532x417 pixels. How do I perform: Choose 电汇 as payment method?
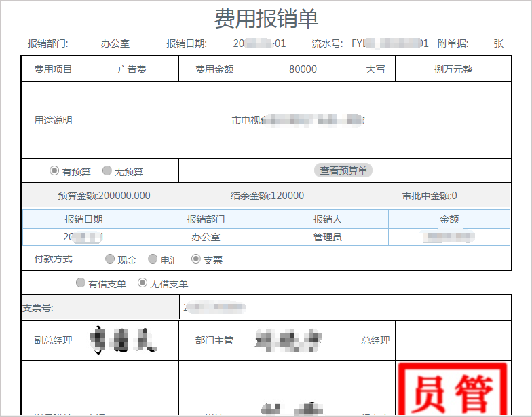(153, 259)
